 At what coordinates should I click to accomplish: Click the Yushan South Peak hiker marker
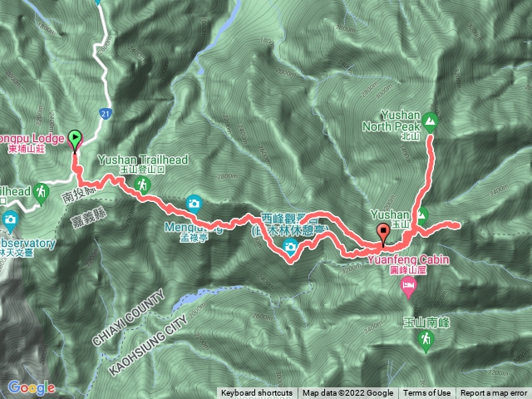coord(426,341)
